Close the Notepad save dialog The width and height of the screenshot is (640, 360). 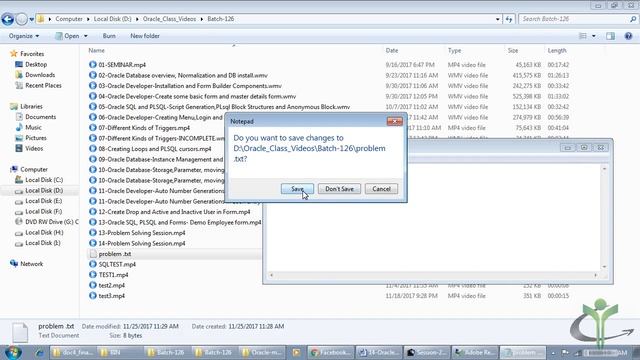394,121
